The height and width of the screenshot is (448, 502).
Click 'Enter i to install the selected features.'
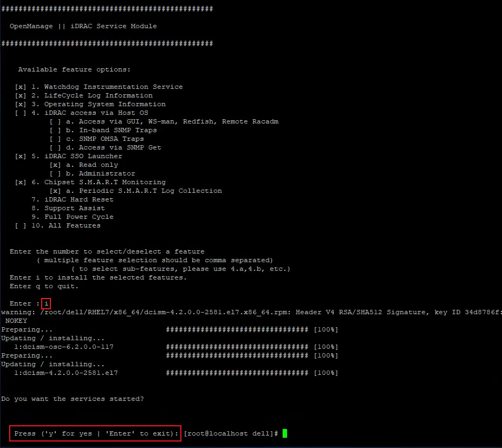(x=98, y=277)
